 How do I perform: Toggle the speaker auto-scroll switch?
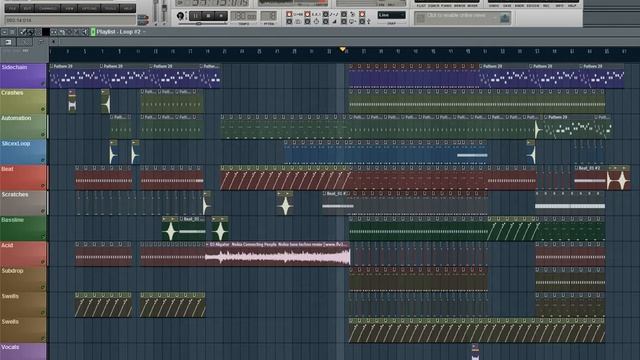(x=344, y=22)
